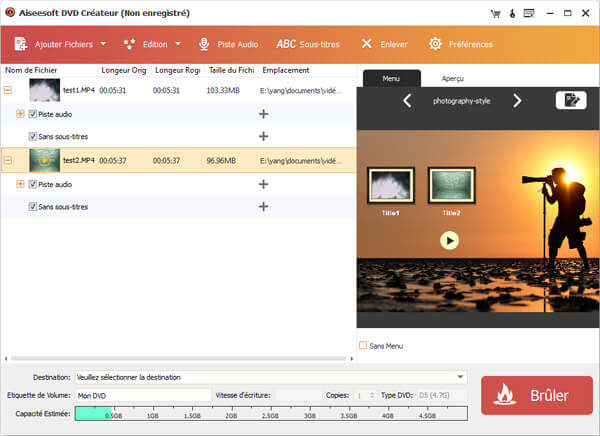Image resolution: width=600 pixels, height=436 pixels.
Task: Switch to the Aperçu tab
Action: tap(451, 78)
